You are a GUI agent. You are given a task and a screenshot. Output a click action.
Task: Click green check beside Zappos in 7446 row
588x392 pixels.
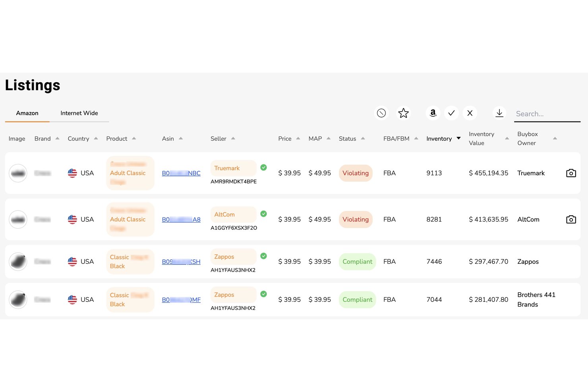tap(263, 256)
